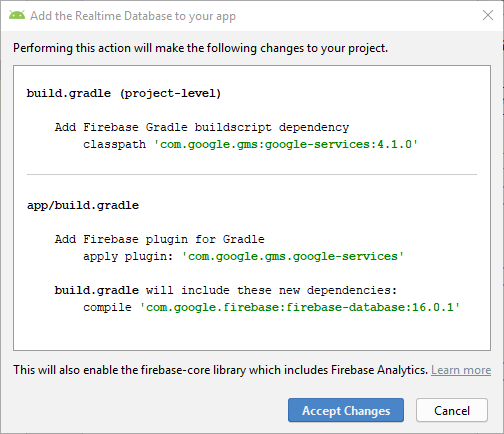
Task: Click the google-services:4.1.0 classpath string
Action: click(x=286, y=144)
